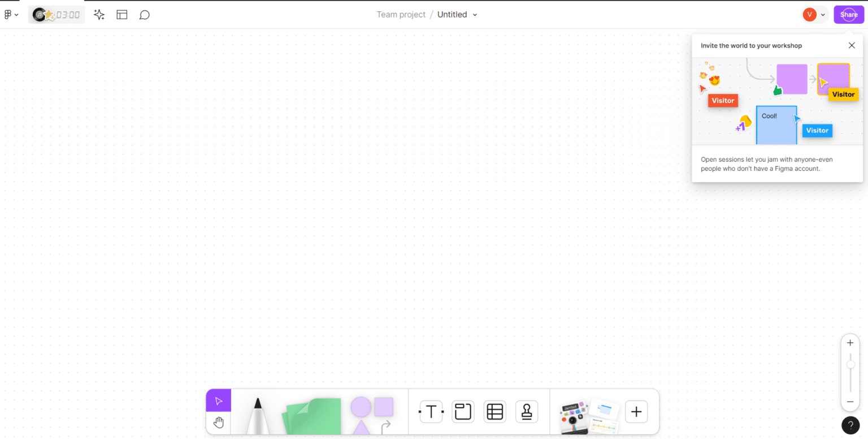868x439 pixels.
Task: Add a green sticky note
Action: (313, 416)
